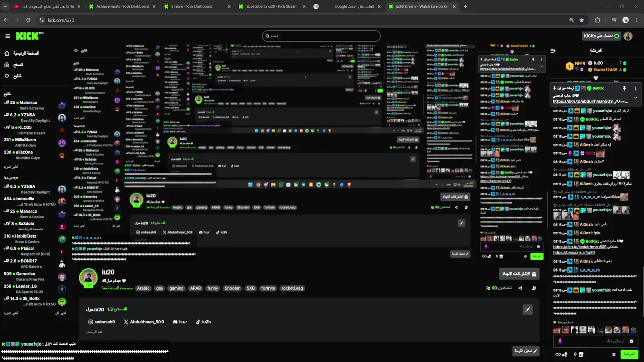Open Sa3dola channel in the sidebar
The image size is (644, 362).
click(34, 226)
